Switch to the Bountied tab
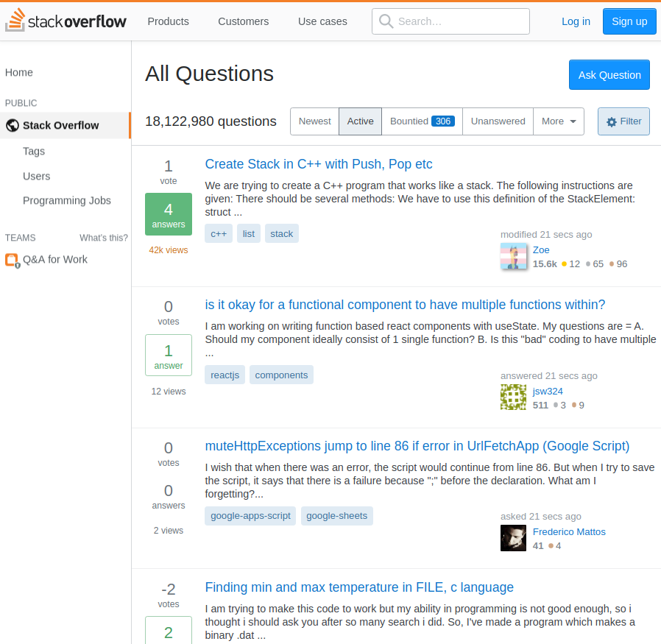Viewport: 661px width, 644px height. click(422, 121)
